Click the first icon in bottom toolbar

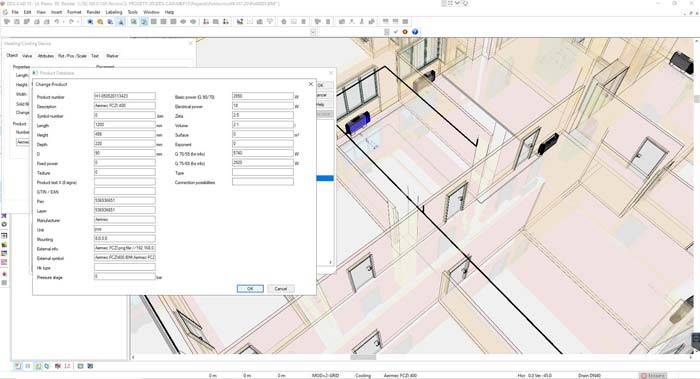(x=18, y=366)
